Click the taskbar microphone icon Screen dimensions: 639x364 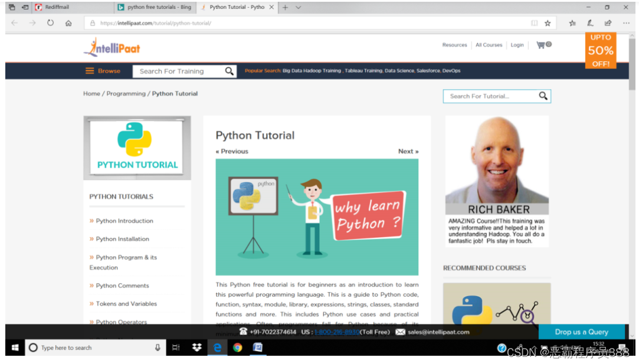tap(158, 347)
